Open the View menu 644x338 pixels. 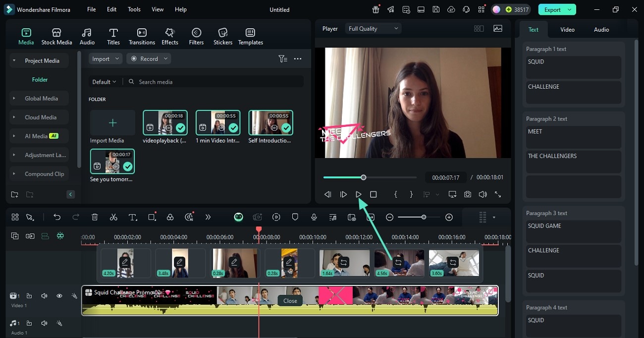point(158,9)
